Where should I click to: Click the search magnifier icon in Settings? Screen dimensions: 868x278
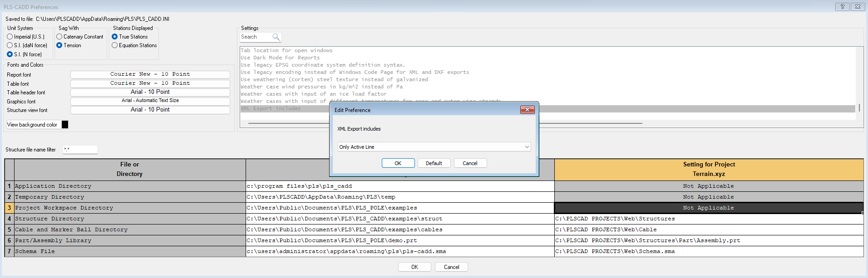click(276, 37)
